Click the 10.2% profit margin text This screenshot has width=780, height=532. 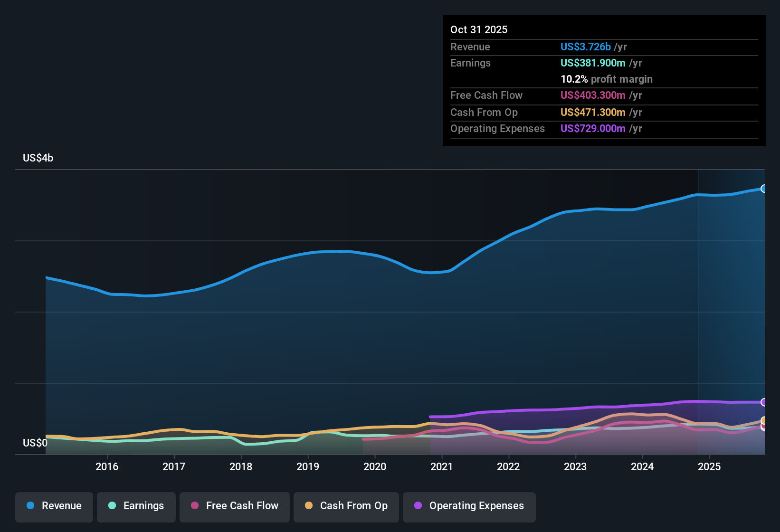607,79
